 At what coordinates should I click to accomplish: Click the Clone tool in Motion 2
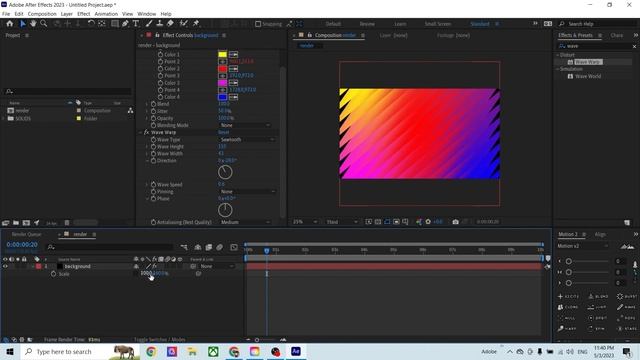click(568, 307)
